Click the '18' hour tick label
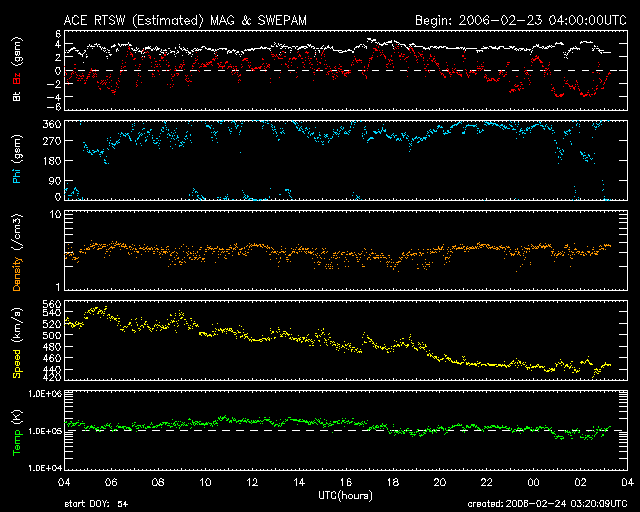 (x=393, y=482)
